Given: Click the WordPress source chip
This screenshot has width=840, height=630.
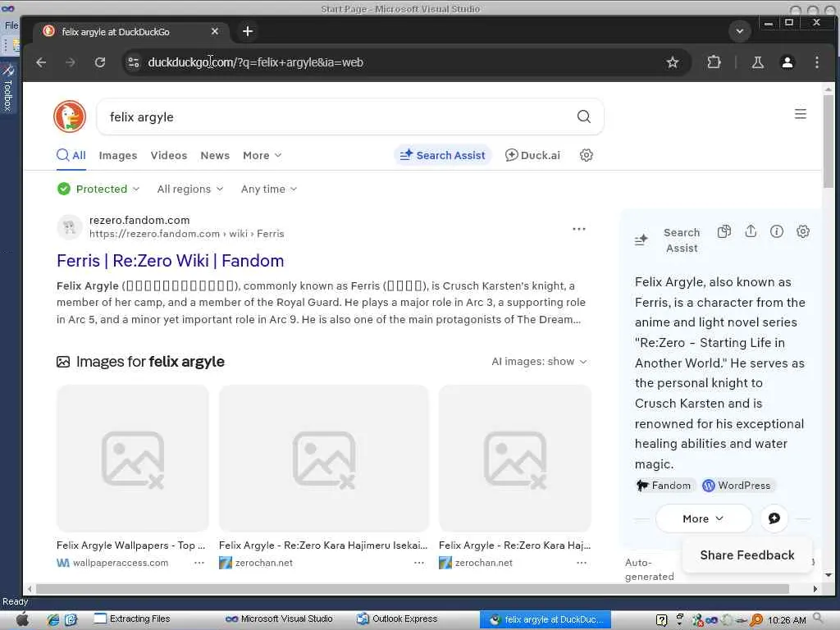Looking at the screenshot, I should pos(737,486).
